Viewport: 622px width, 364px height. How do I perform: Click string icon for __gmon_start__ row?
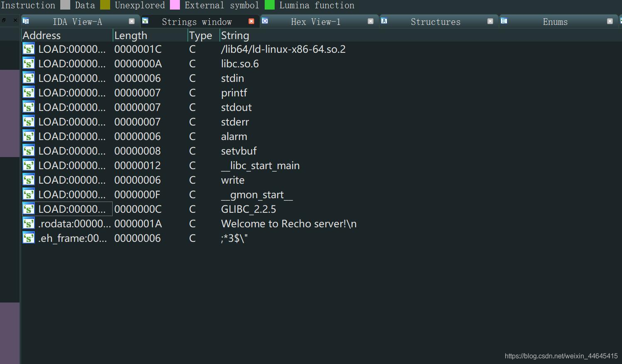pyautogui.click(x=29, y=194)
